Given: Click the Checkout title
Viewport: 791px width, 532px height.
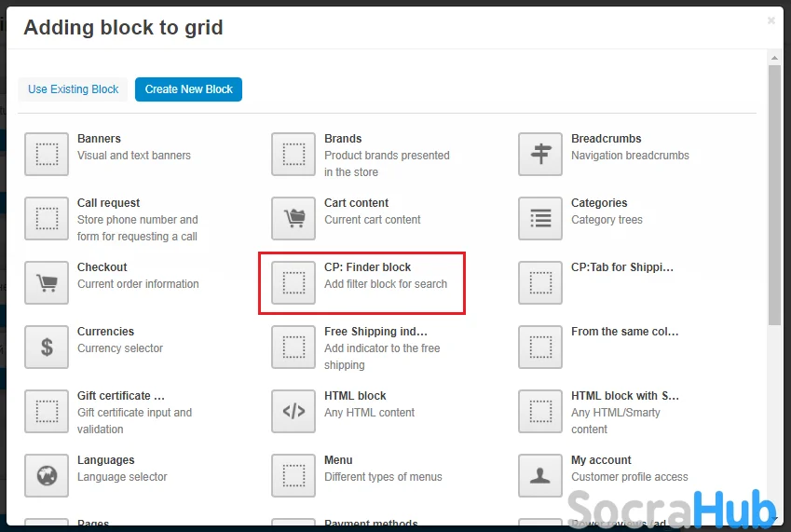Looking at the screenshot, I should (102, 267).
